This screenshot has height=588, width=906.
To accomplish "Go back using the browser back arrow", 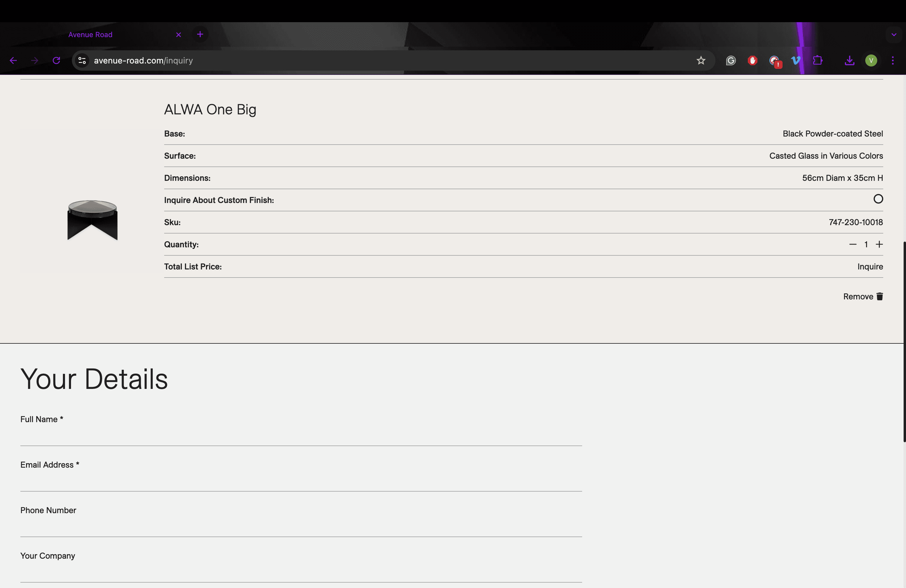I will [13, 60].
